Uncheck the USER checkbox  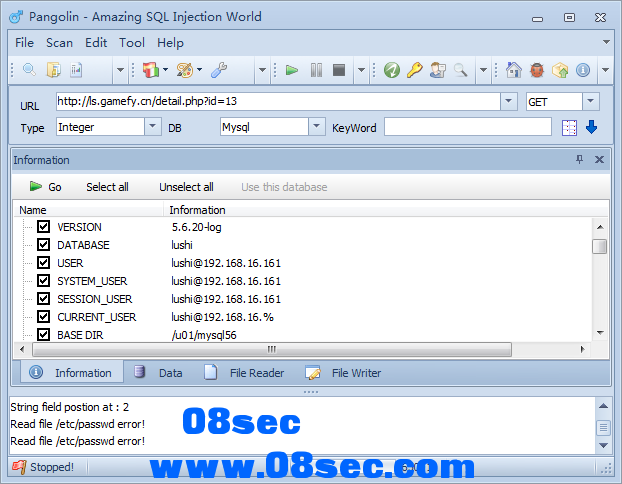(x=43, y=263)
